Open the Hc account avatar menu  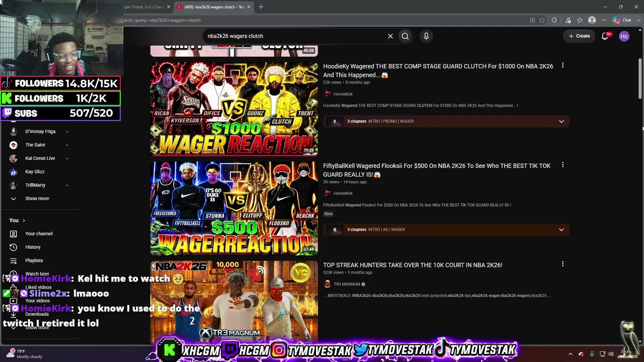coord(624,36)
